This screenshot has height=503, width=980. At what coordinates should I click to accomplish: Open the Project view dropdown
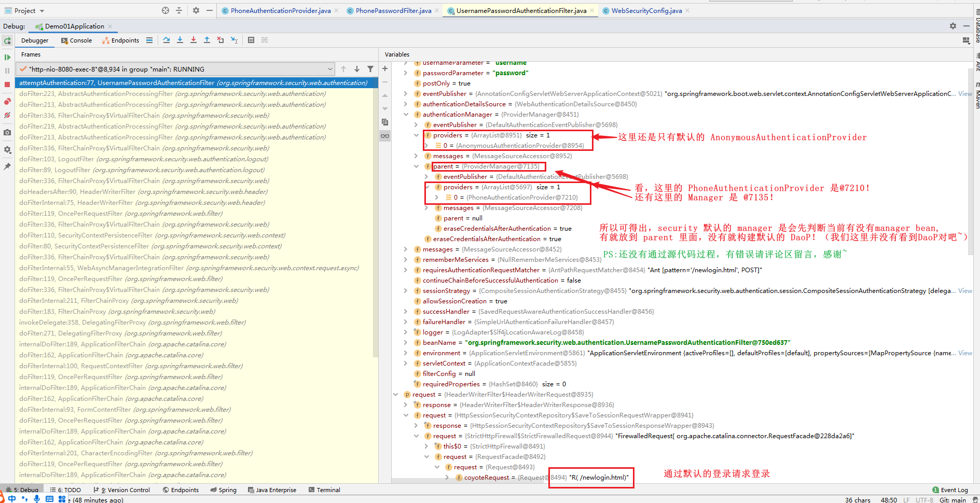click(x=41, y=10)
